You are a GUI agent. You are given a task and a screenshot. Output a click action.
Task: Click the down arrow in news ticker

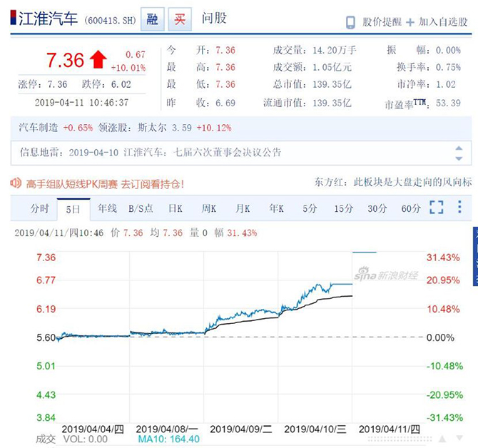point(459,158)
